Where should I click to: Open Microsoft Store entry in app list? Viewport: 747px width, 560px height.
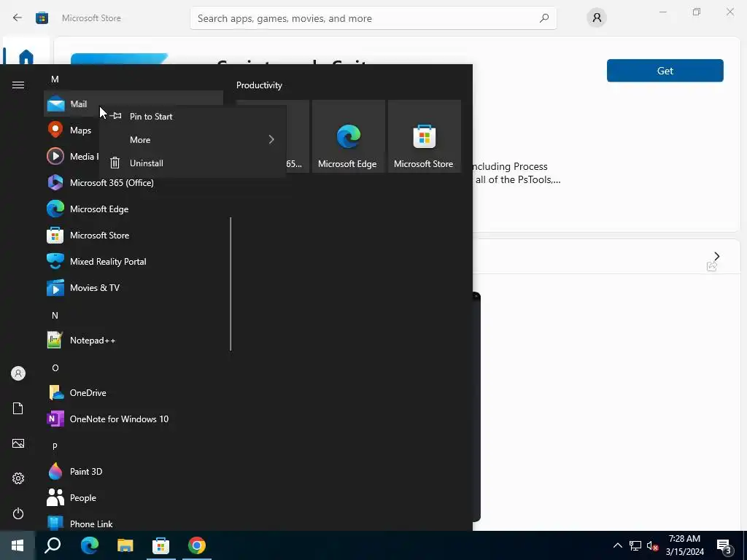pyautogui.click(x=133, y=236)
